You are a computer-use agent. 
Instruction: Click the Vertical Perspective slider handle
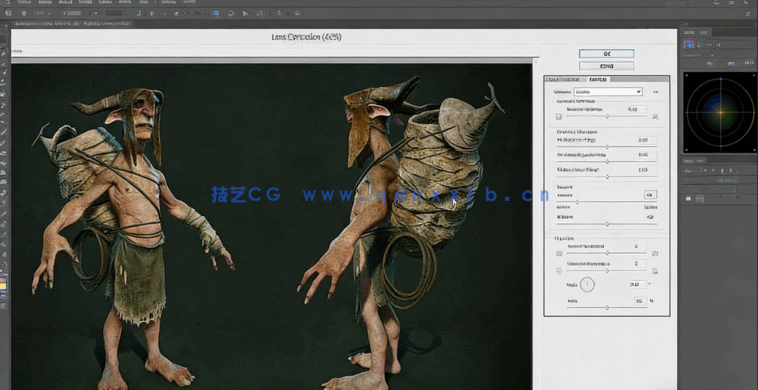(x=607, y=253)
